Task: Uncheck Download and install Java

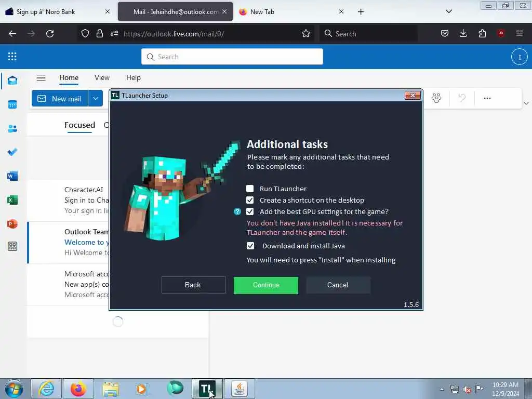Action: [250, 246]
